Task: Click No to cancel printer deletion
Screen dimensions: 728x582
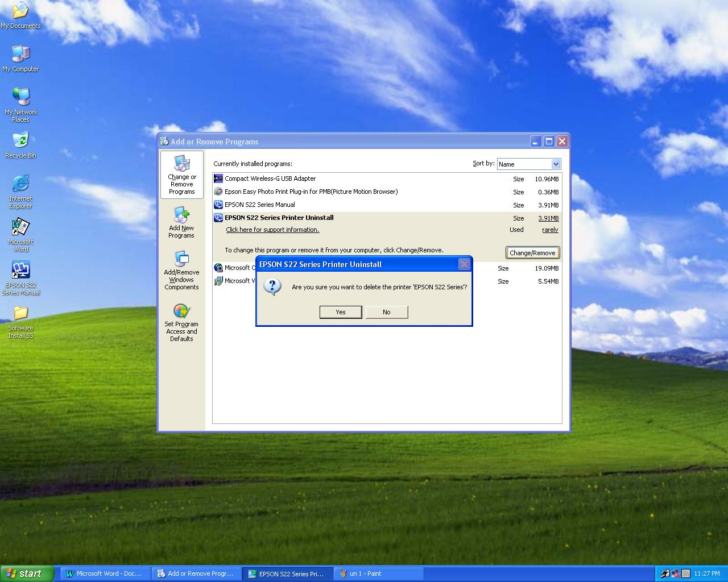Action: pyautogui.click(x=387, y=312)
